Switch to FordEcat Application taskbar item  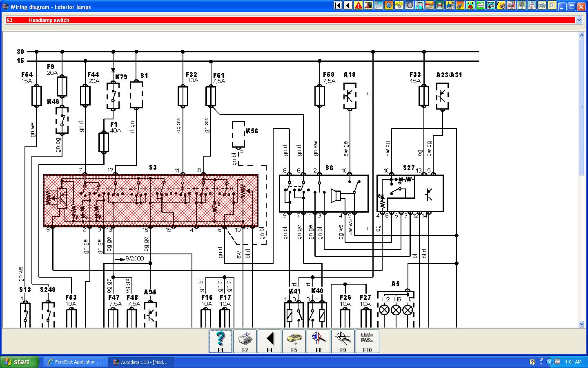tap(75, 362)
